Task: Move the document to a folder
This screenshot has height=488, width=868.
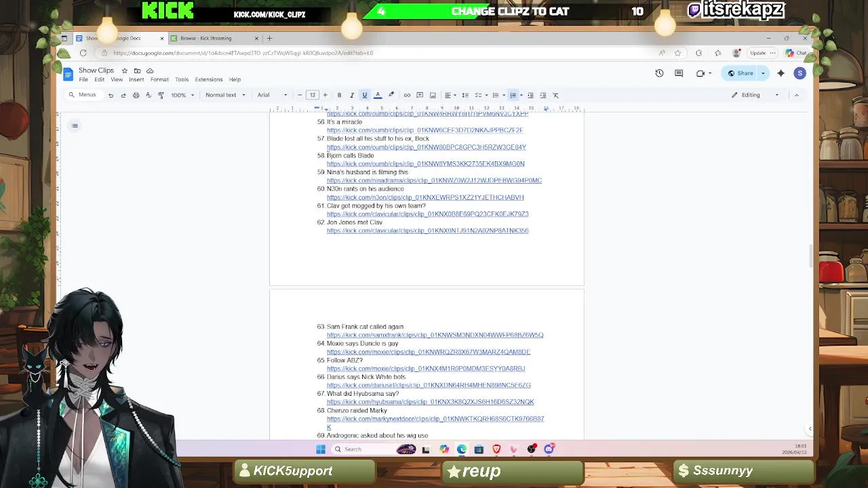Action: [137, 70]
